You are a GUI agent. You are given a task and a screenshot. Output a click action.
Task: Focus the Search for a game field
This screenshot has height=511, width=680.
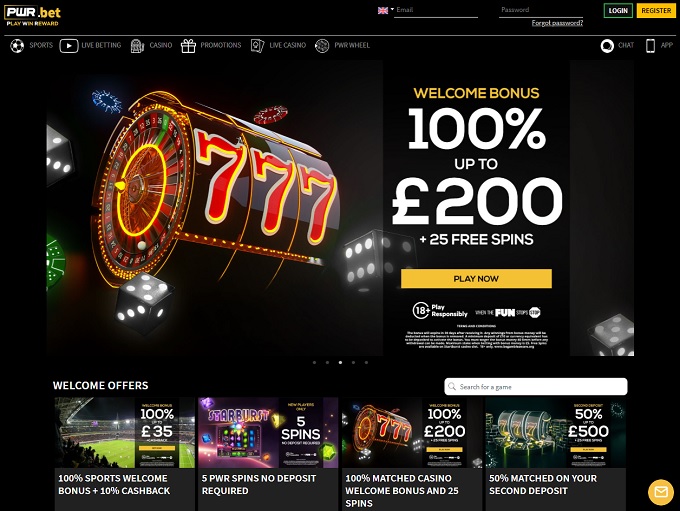coord(536,387)
